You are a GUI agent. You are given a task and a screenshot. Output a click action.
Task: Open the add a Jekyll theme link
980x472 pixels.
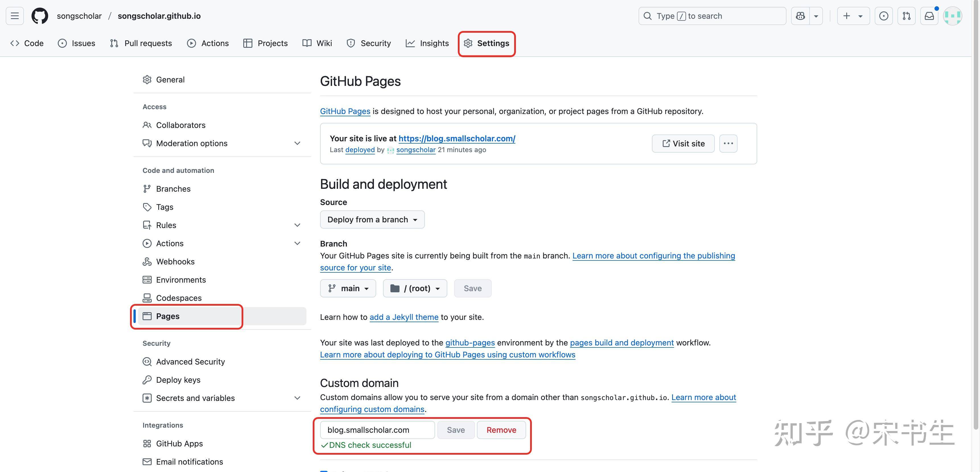click(404, 317)
